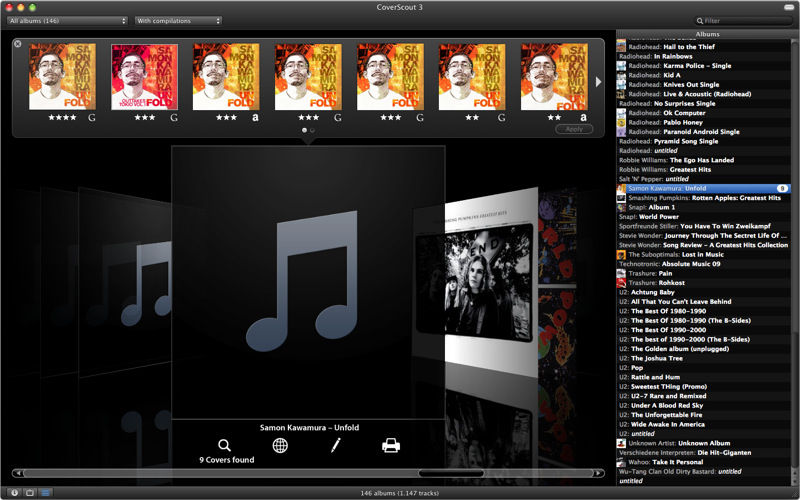Click the Albums column header

707,34
